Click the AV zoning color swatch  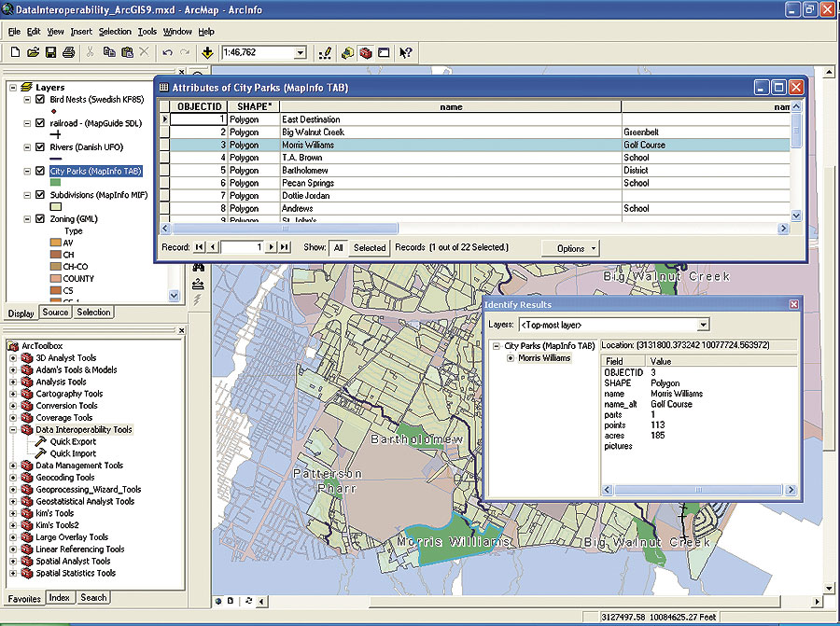tap(55, 243)
